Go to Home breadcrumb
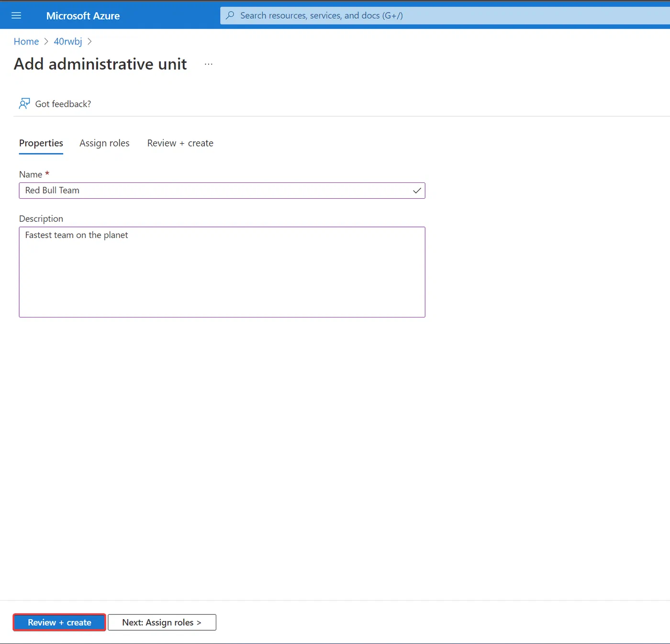The width and height of the screenshot is (670, 644). tap(26, 42)
